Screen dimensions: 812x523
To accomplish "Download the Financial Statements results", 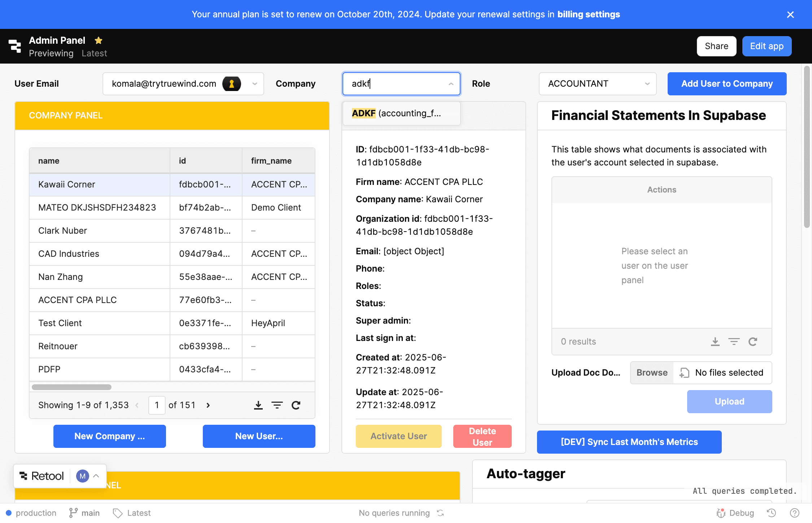I will [715, 342].
